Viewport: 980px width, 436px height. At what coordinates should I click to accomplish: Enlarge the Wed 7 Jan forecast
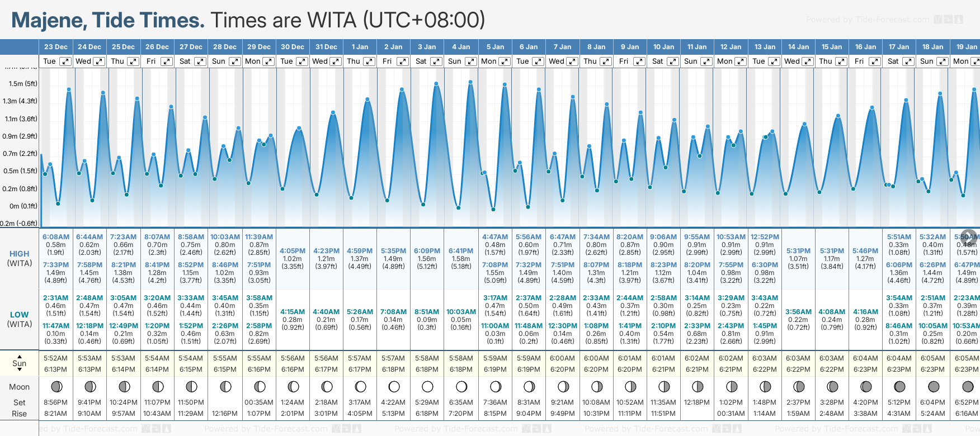click(572, 61)
